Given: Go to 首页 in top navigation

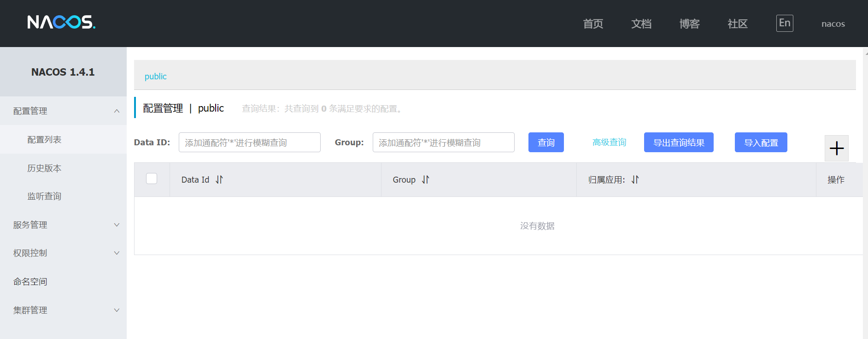Looking at the screenshot, I should coord(593,24).
